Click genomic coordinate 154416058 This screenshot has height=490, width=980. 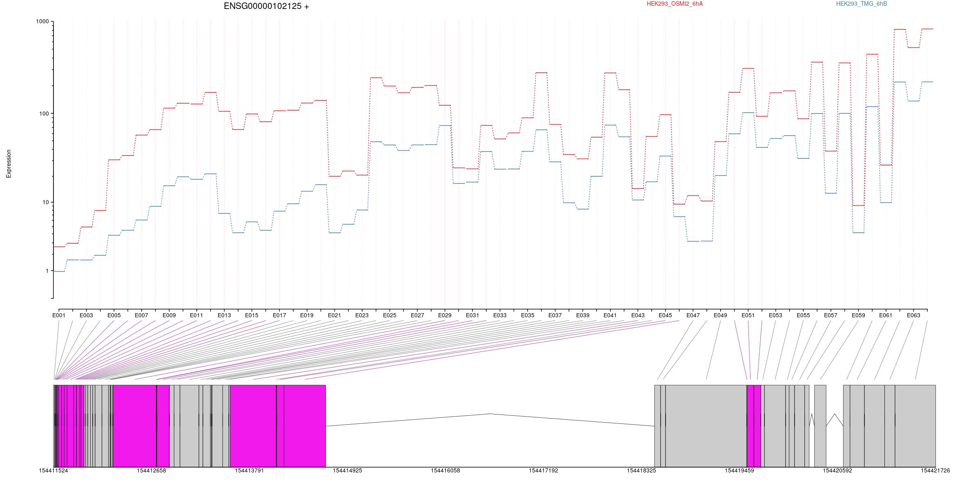[445, 471]
